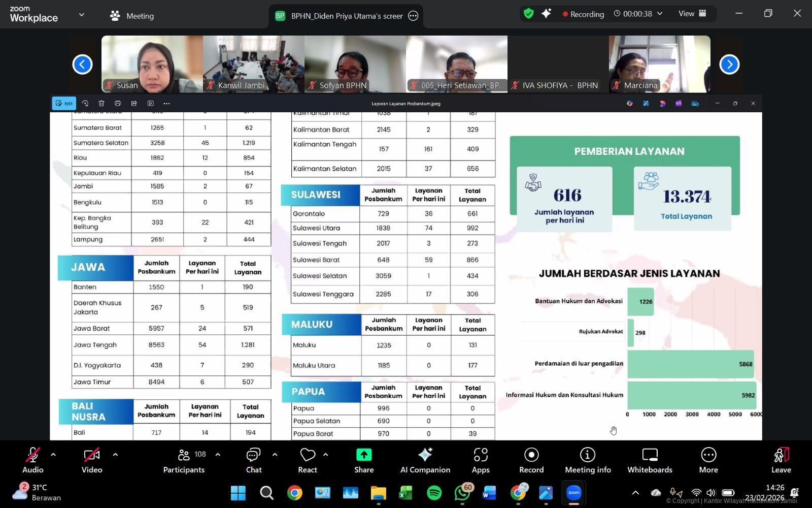812x508 pixels.
Task: Open Spotify from the taskbar
Action: click(x=434, y=493)
